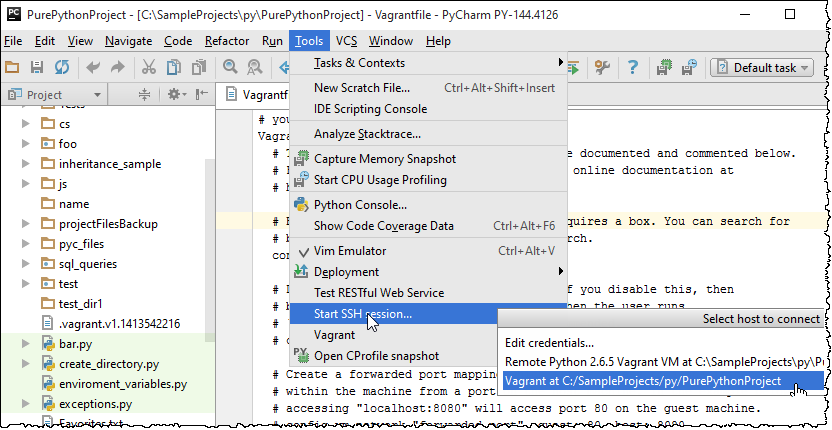Click the blue question mark Help icon
Image resolution: width=832 pixels, height=430 pixels.
pyautogui.click(x=632, y=67)
